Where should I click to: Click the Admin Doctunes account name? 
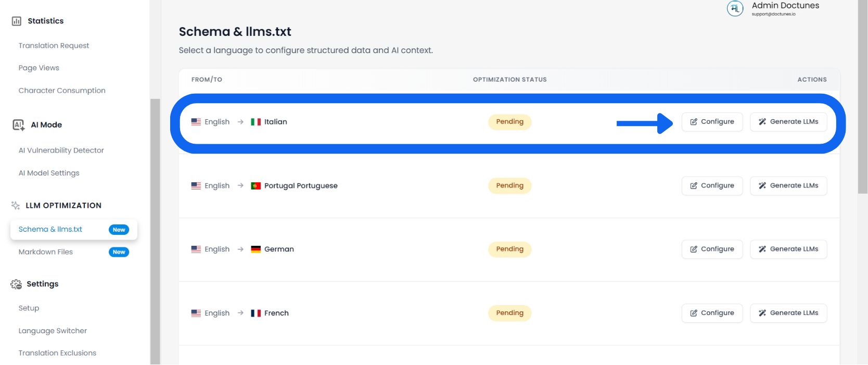pyautogui.click(x=785, y=6)
